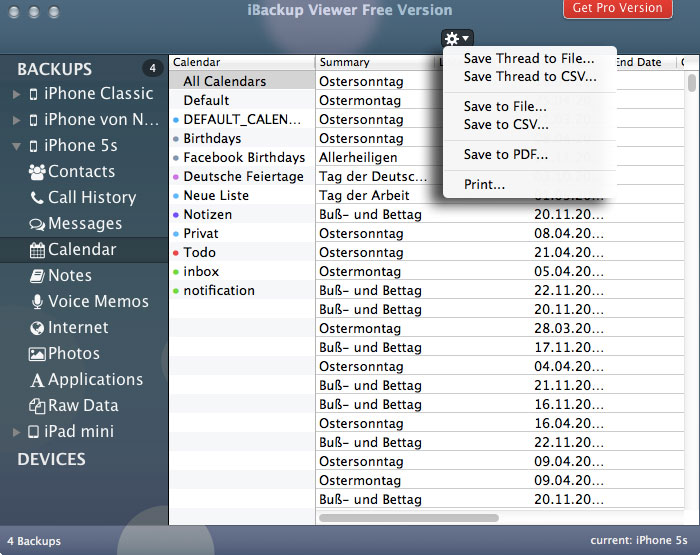Choose Save to CSV… menu entry
The height and width of the screenshot is (555, 700).
pos(529,125)
